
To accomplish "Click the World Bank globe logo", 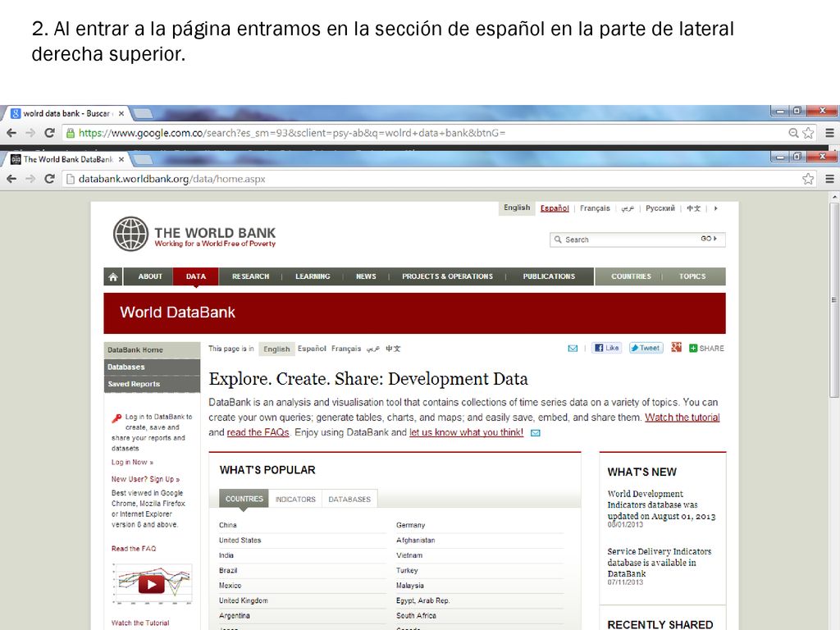I will pos(130,234).
